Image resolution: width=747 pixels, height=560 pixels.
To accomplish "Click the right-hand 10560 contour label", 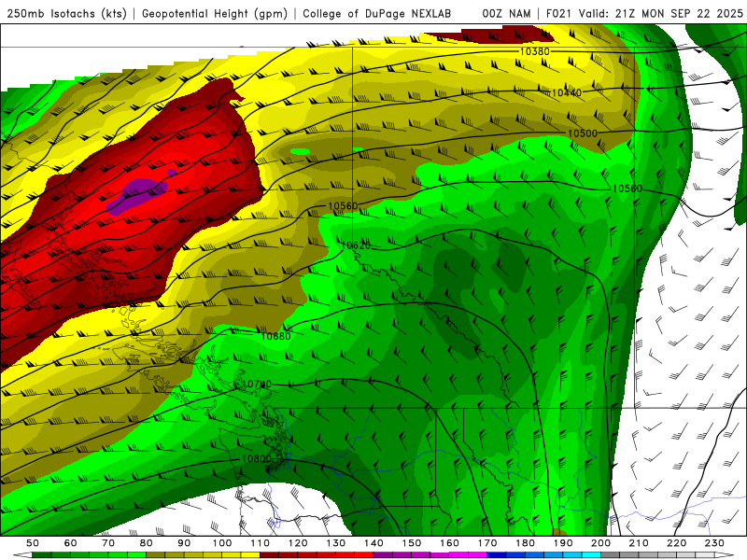I will pyautogui.click(x=627, y=189).
